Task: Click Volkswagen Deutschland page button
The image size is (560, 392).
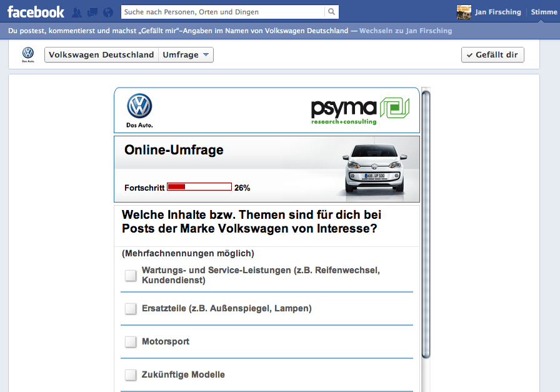Action: point(101,54)
